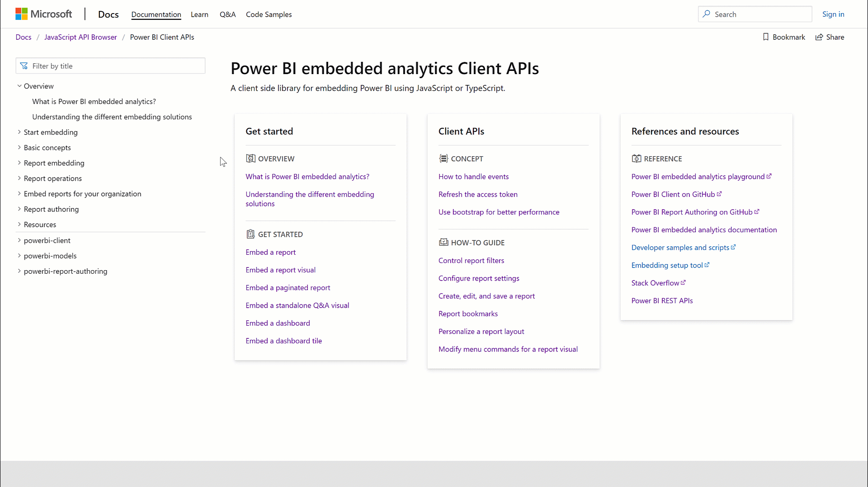This screenshot has height=487, width=868.
Task: Click the Sign in button
Action: pos(834,14)
